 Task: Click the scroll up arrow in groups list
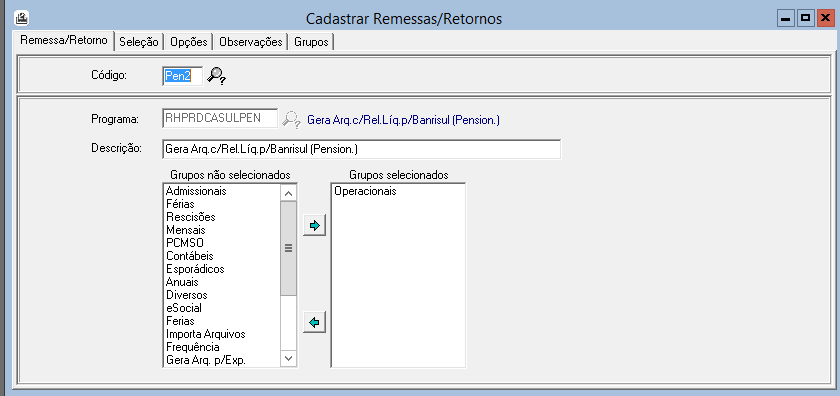point(288,193)
